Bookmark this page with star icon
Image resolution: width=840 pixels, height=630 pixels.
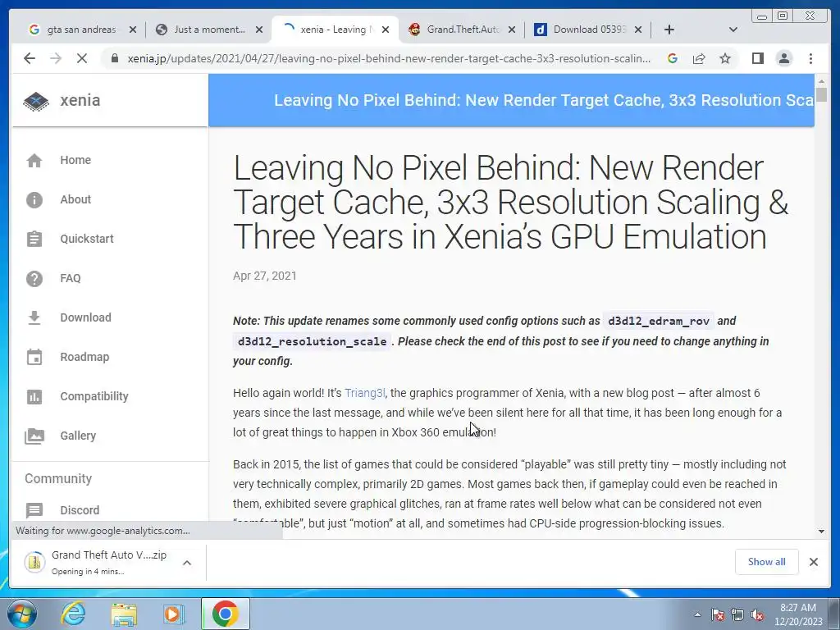(725, 58)
